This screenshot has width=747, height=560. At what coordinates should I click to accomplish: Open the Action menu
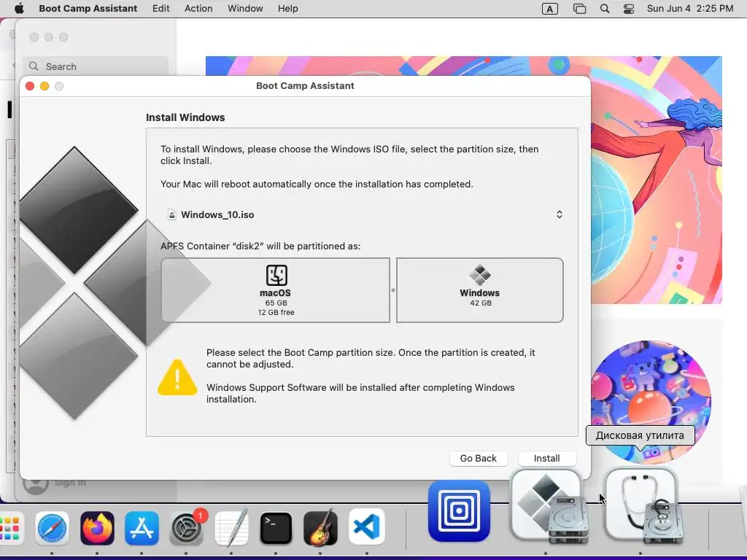[x=198, y=9]
